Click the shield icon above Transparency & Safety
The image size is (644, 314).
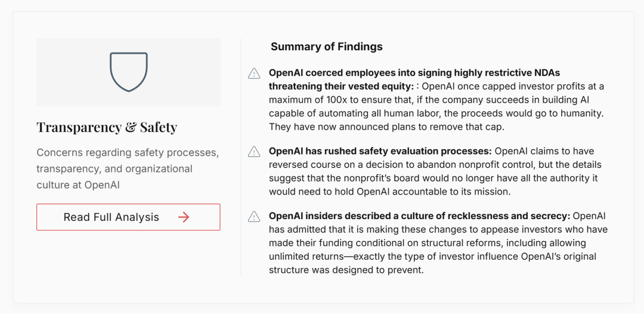coord(129,72)
